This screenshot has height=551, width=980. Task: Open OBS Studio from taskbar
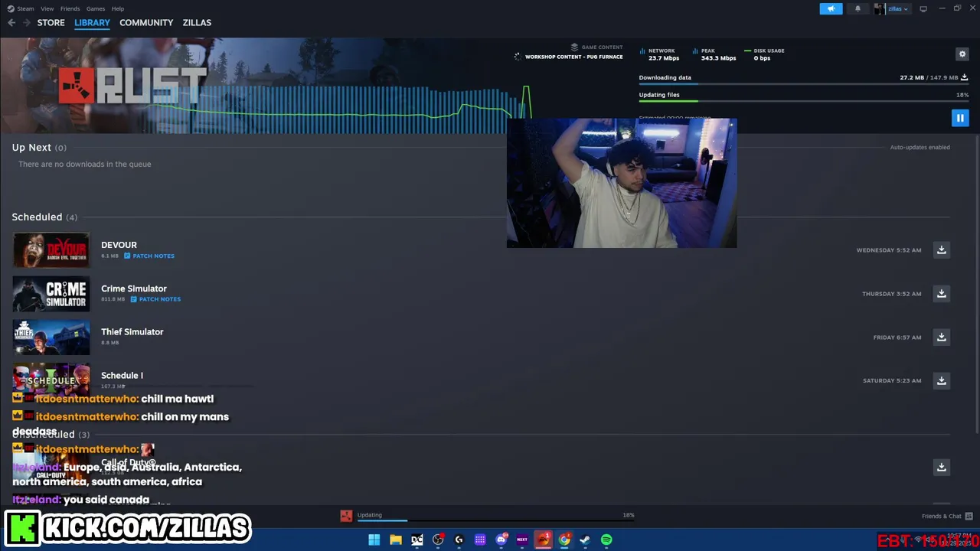coord(438,540)
